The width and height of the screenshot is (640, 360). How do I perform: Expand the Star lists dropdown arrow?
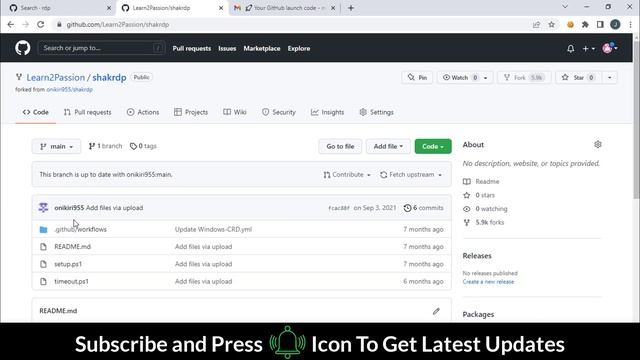tap(609, 78)
